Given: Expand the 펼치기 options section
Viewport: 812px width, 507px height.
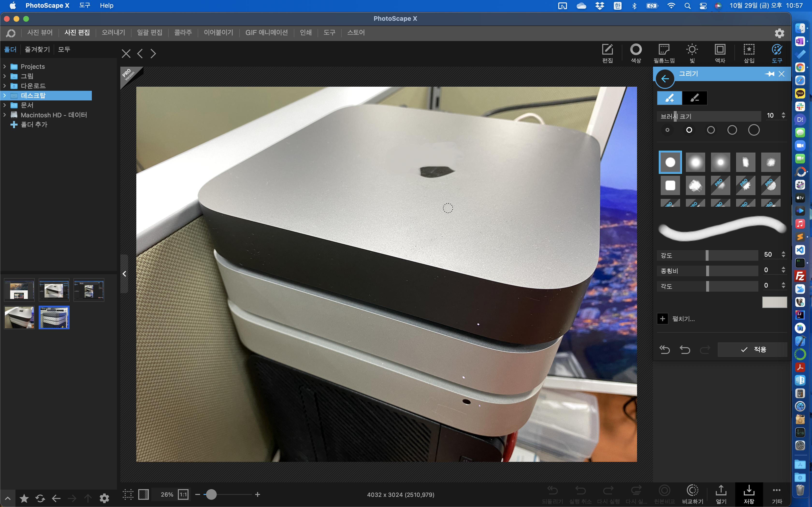Looking at the screenshot, I should (x=663, y=318).
